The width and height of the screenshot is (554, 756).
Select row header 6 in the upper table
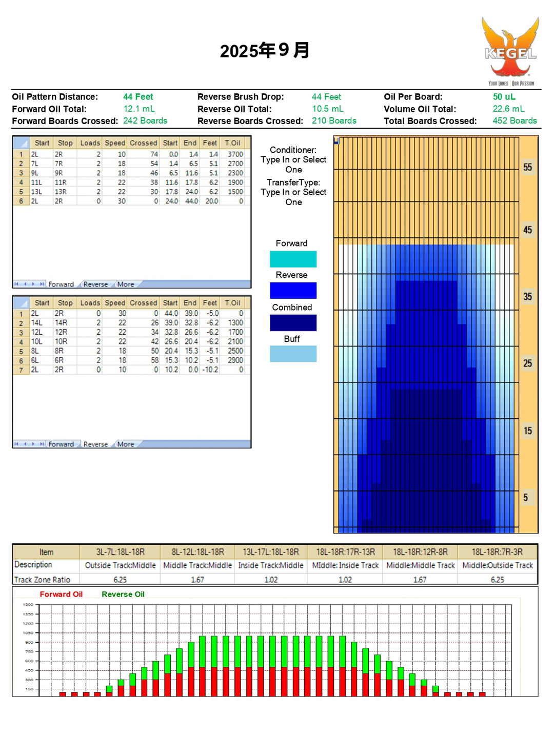[x=21, y=201]
